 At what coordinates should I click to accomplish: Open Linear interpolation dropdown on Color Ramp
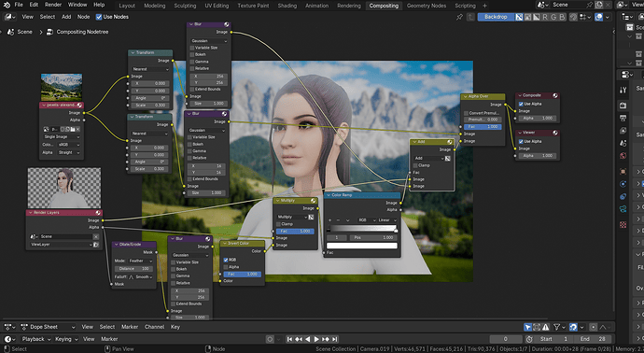[387, 220]
